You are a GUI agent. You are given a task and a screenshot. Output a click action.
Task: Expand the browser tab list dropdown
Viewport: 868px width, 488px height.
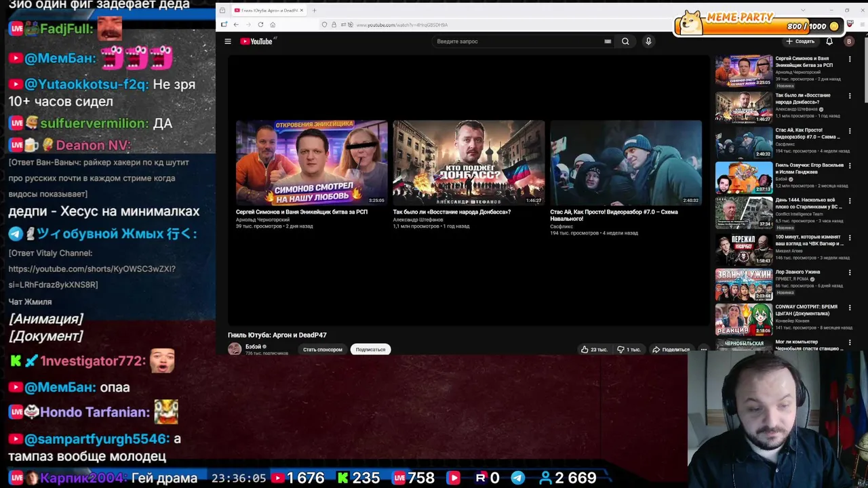coord(804,10)
